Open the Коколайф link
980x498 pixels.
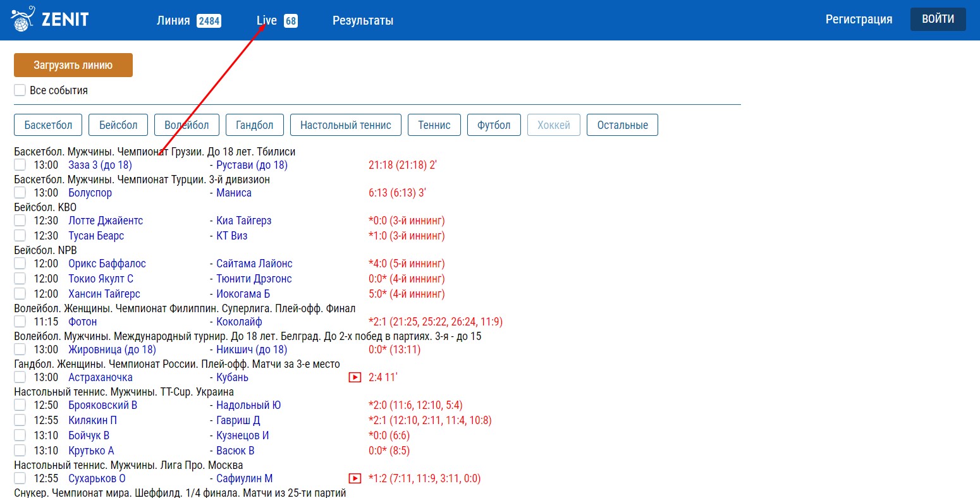point(239,322)
